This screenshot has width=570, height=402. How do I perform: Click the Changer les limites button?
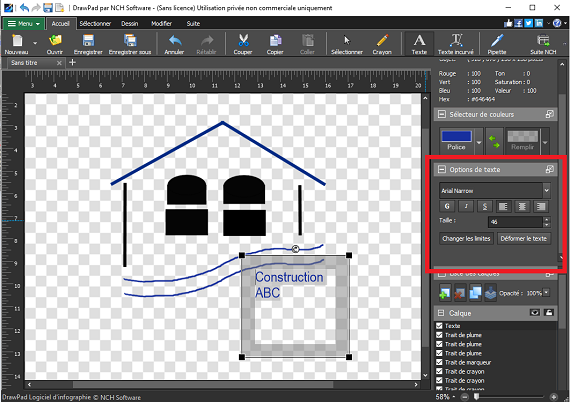coord(466,238)
